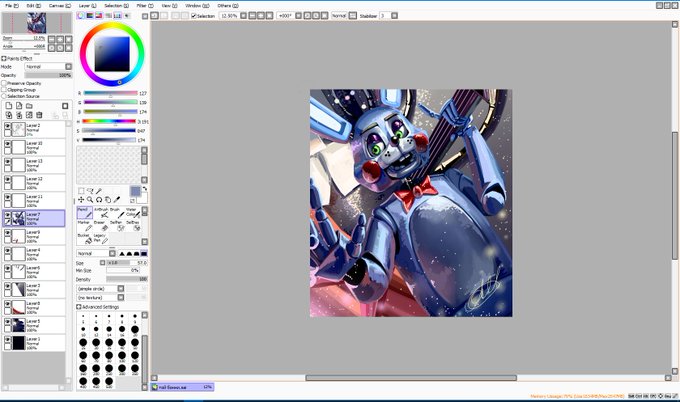Swap foreground and background colors

pos(144,189)
